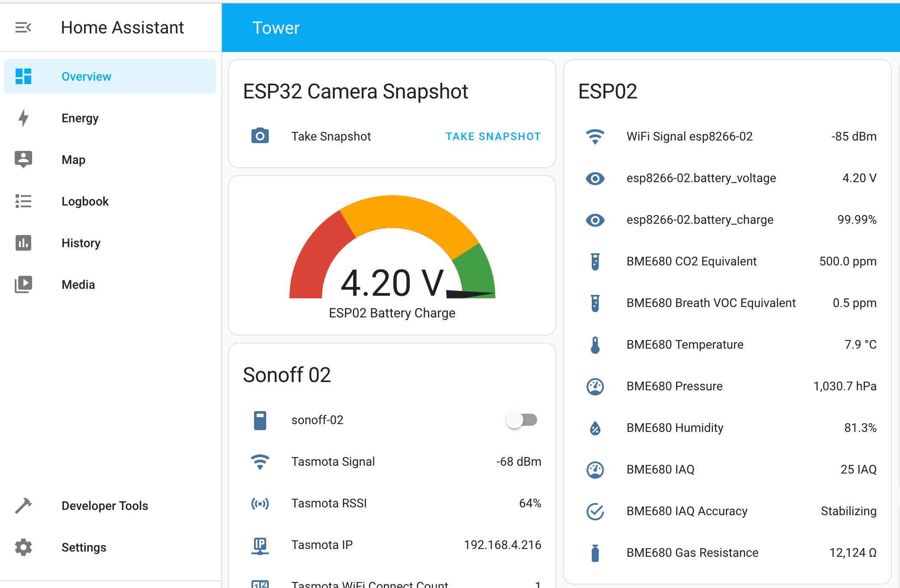
Task: Collapse the sidebar with the menu icon
Action: point(23,28)
